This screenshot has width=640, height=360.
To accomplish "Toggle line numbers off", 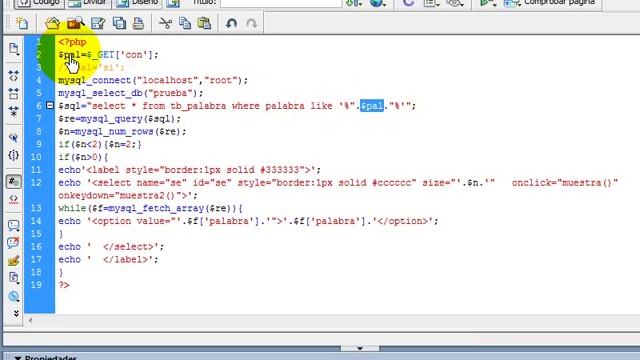I will 13,182.
